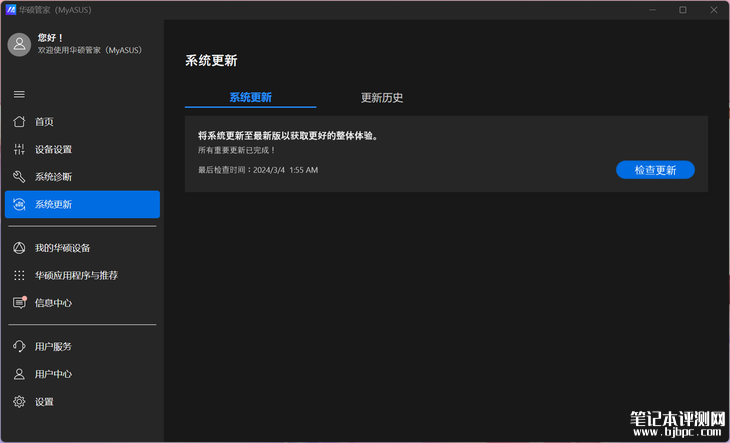
Task: Click the refresh icon beside 系统更新
Action: coord(19,204)
